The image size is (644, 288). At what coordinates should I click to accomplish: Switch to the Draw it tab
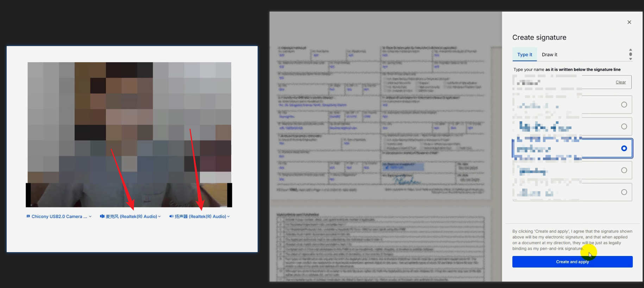point(549,55)
